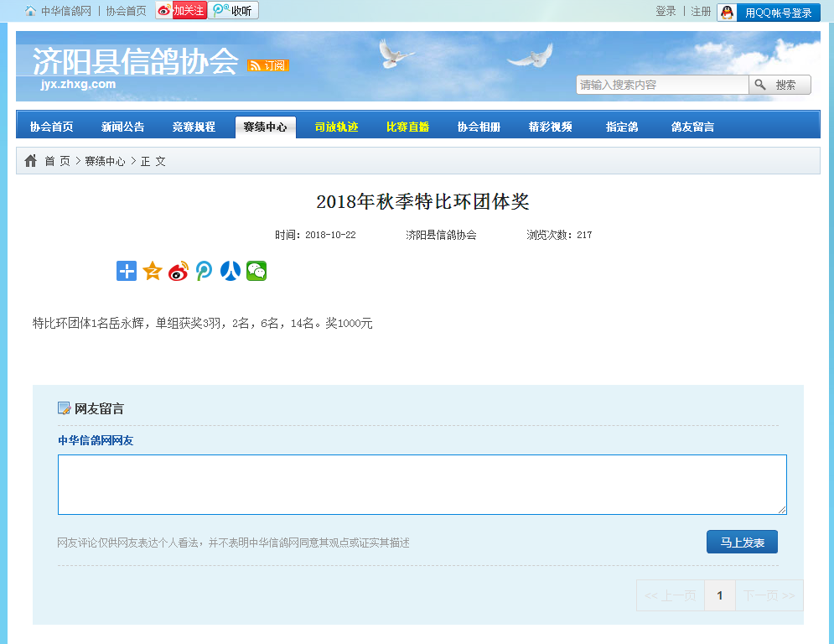Click the 网友留言 section heading
This screenshot has height=644, width=834.
99,408
